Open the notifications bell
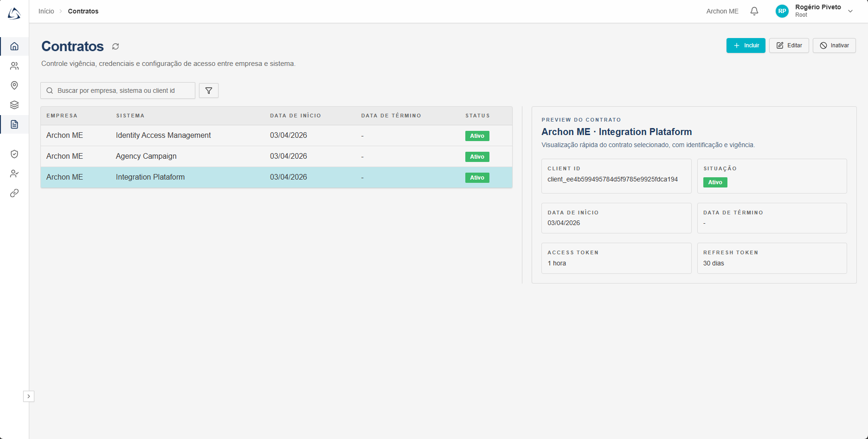Viewport: 868px width, 439px height. (754, 11)
